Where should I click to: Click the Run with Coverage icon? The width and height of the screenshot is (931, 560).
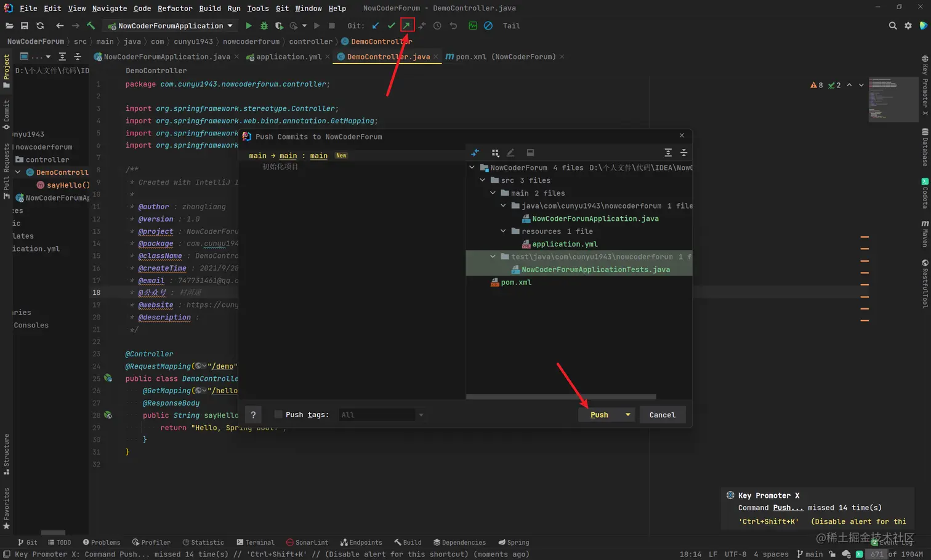coord(279,26)
